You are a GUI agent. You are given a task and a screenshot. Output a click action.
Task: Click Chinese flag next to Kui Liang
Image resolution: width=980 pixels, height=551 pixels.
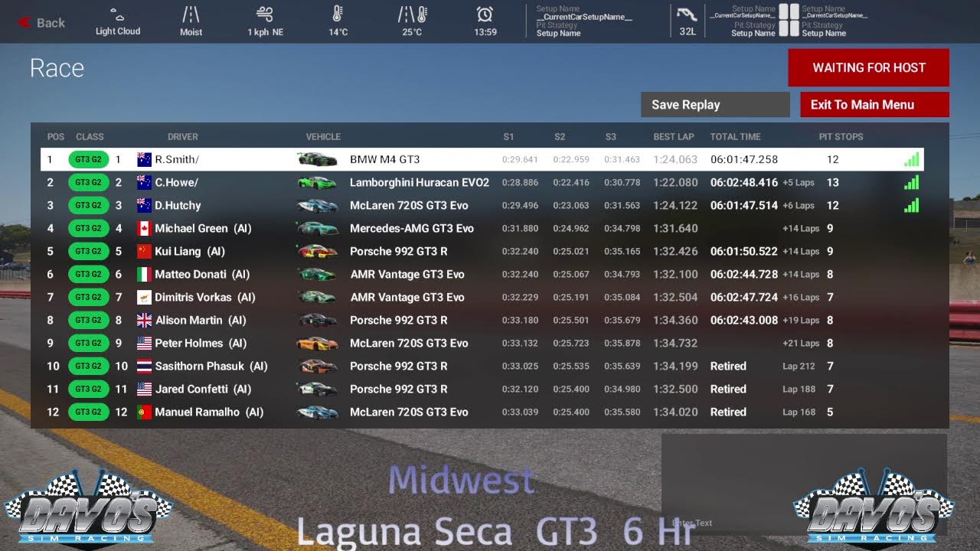[144, 251]
